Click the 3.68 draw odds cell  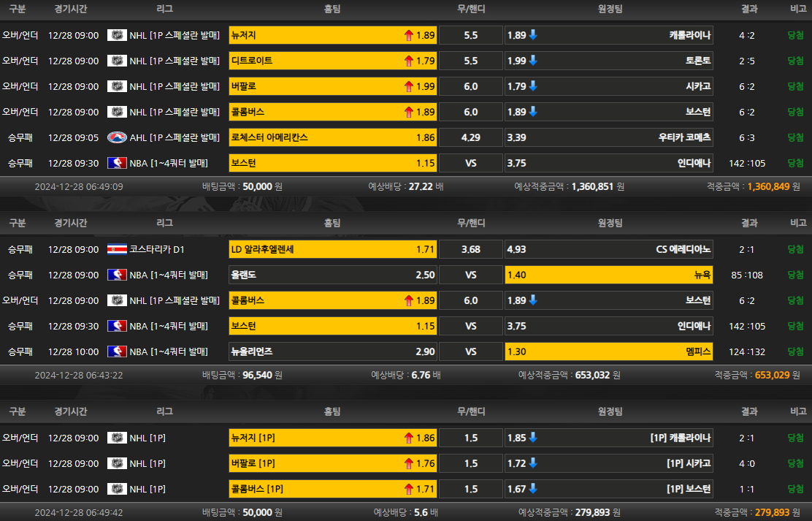[x=471, y=249]
